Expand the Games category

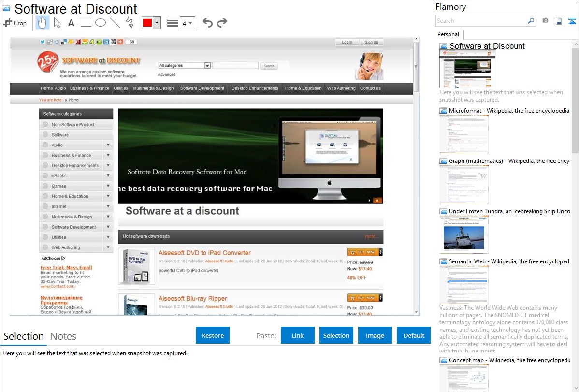pyautogui.click(x=108, y=186)
